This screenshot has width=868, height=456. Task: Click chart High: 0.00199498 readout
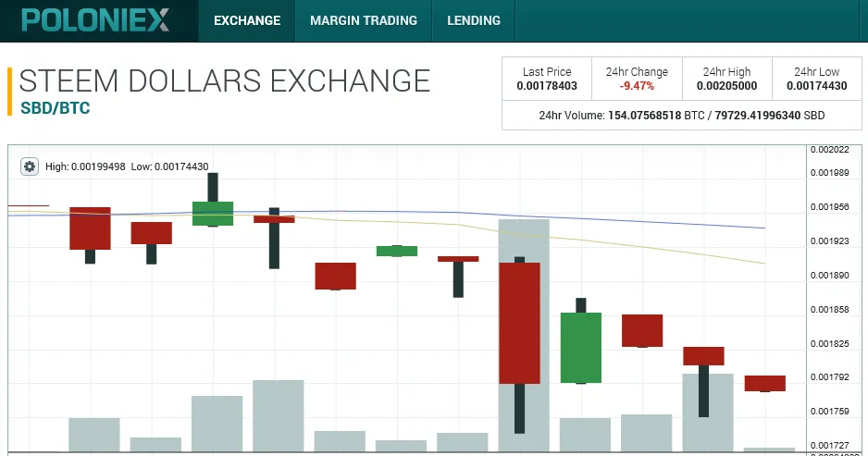click(85, 166)
